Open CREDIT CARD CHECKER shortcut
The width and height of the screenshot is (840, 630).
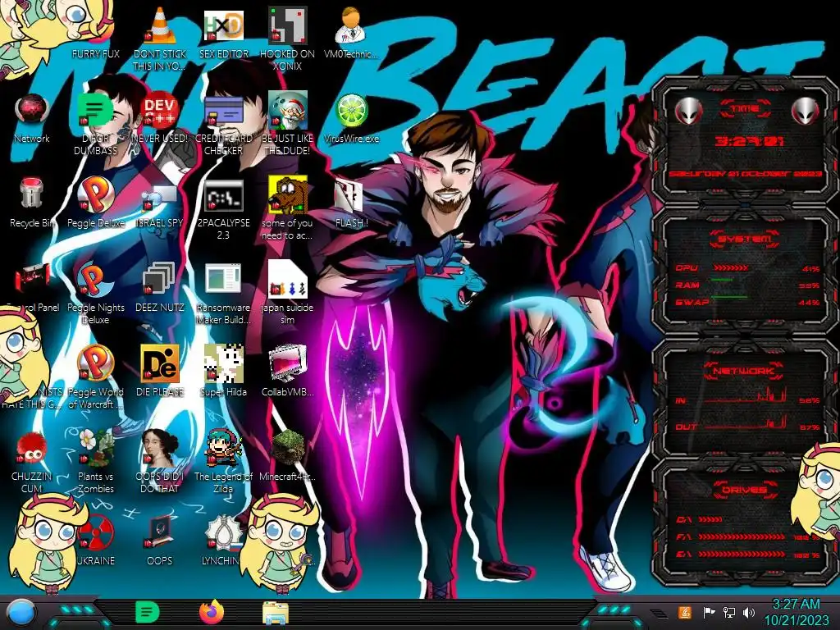click(223, 111)
